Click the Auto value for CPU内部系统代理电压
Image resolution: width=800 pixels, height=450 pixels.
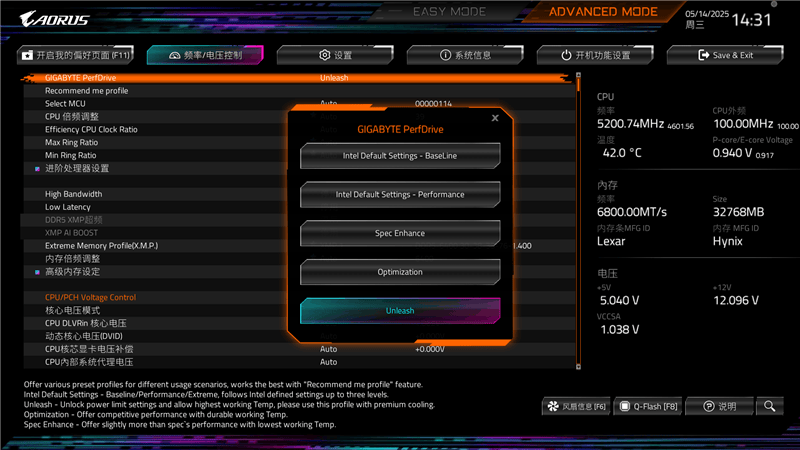(x=329, y=362)
